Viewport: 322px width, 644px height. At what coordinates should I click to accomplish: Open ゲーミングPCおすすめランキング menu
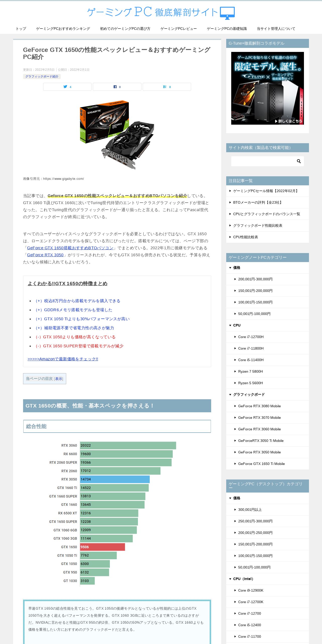63,29
